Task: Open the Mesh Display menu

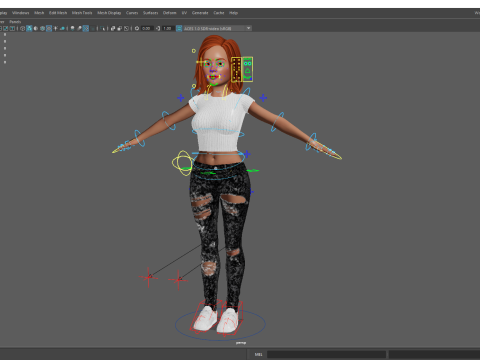Action: [109, 13]
